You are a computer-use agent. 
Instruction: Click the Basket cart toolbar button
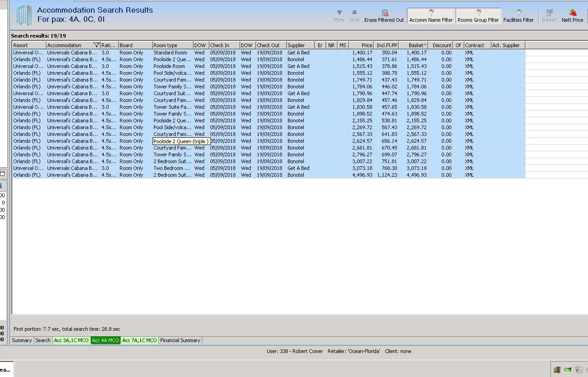tap(550, 16)
